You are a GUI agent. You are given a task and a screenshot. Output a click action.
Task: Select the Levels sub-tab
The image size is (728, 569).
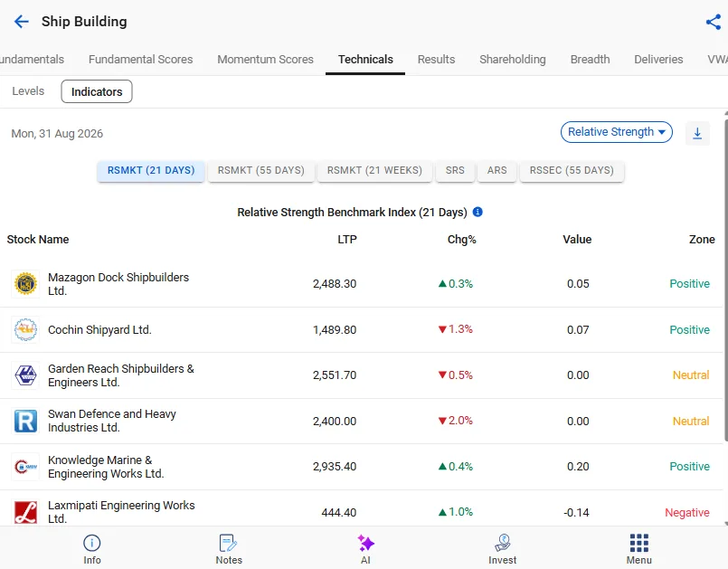click(28, 91)
